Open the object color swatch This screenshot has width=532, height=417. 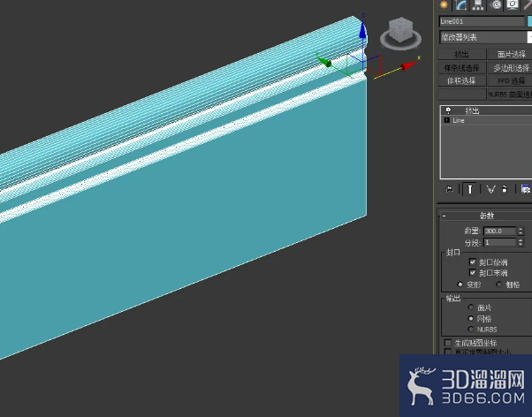tap(529, 21)
